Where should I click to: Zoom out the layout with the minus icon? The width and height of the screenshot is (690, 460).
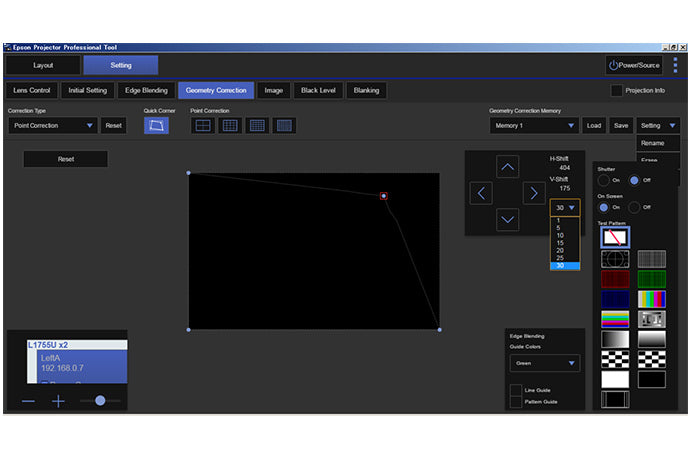(x=28, y=401)
